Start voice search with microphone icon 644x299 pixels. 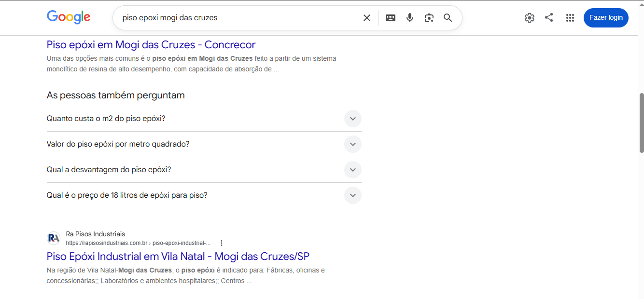tap(410, 18)
